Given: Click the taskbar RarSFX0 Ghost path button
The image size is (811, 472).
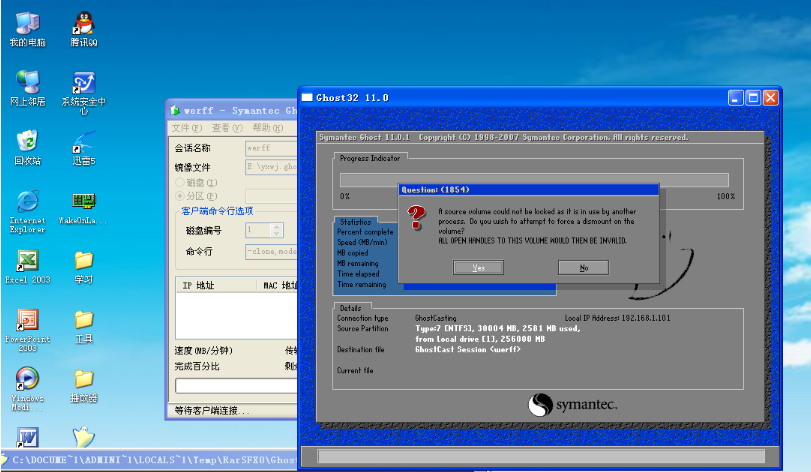Looking at the screenshot, I should point(150,460).
